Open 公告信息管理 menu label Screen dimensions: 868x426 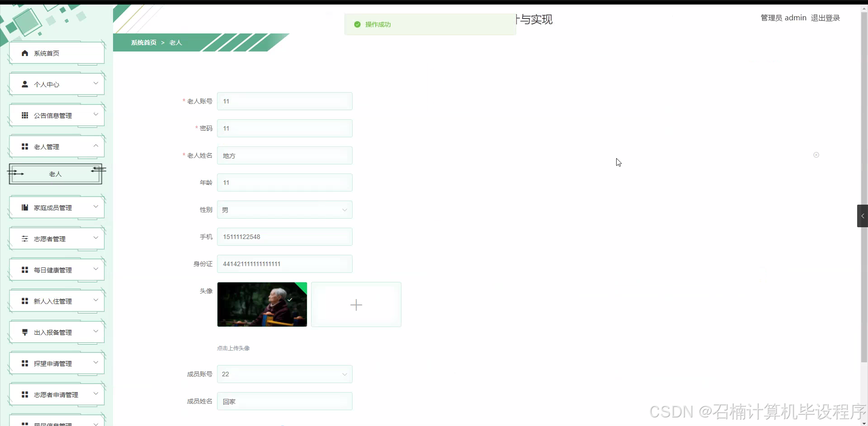[x=53, y=116]
